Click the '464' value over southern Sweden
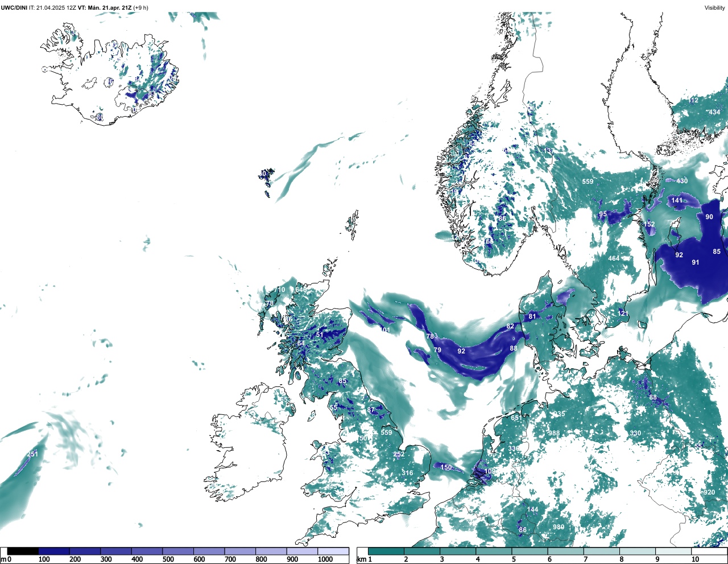This screenshot has height=564, width=728. [x=614, y=258]
